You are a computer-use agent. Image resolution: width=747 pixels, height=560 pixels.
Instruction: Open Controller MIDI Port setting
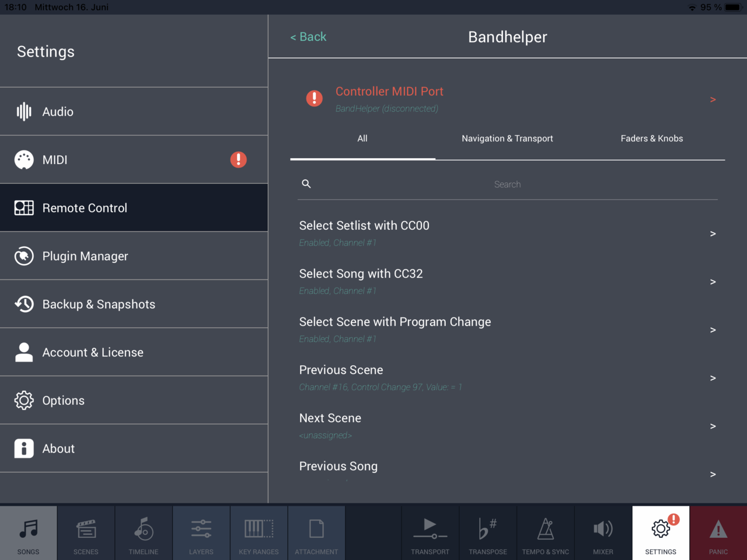click(508, 99)
